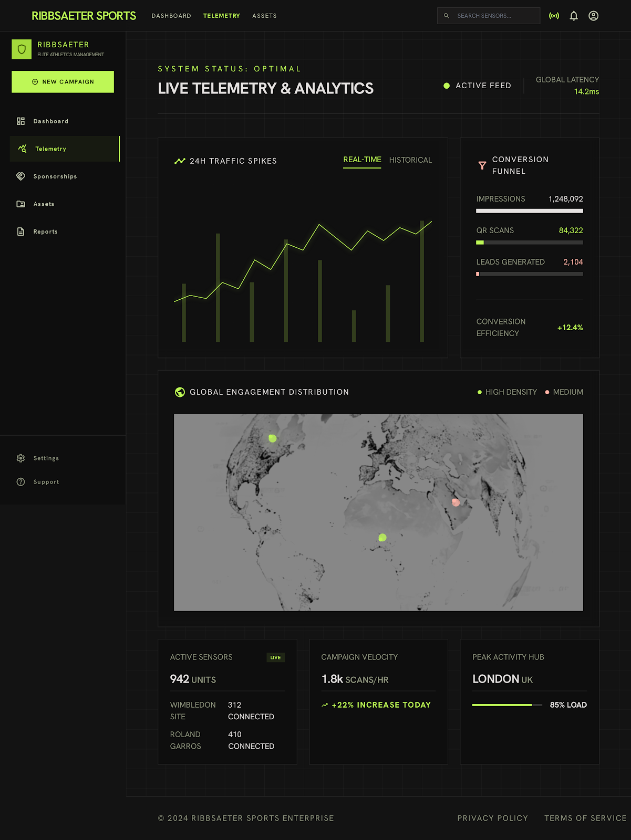Viewport: 631px width, 840px height.
Task: Open notifications bell
Action: tap(574, 16)
